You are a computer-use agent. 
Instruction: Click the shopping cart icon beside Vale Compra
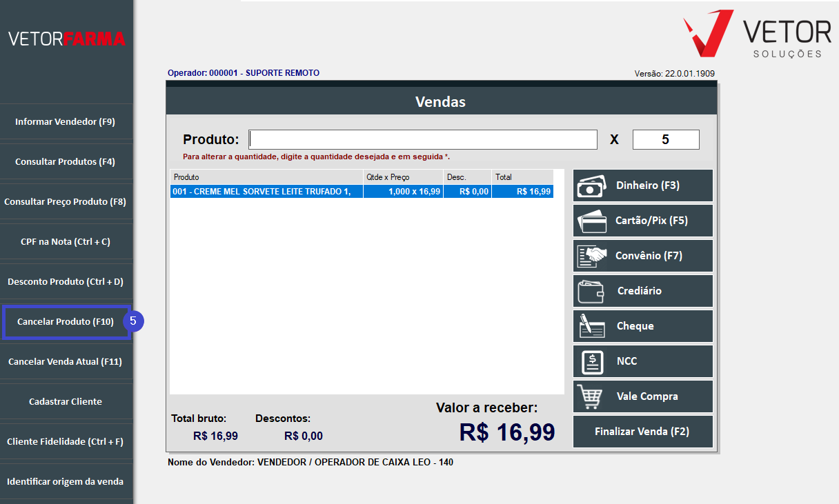[591, 396]
